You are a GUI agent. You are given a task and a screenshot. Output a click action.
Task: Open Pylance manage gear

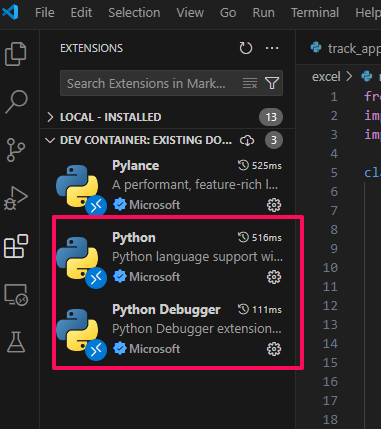coord(274,205)
